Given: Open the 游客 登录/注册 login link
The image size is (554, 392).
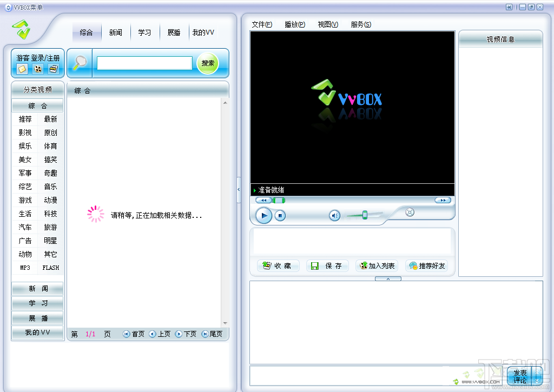Looking at the screenshot, I should tap(38, 57).
